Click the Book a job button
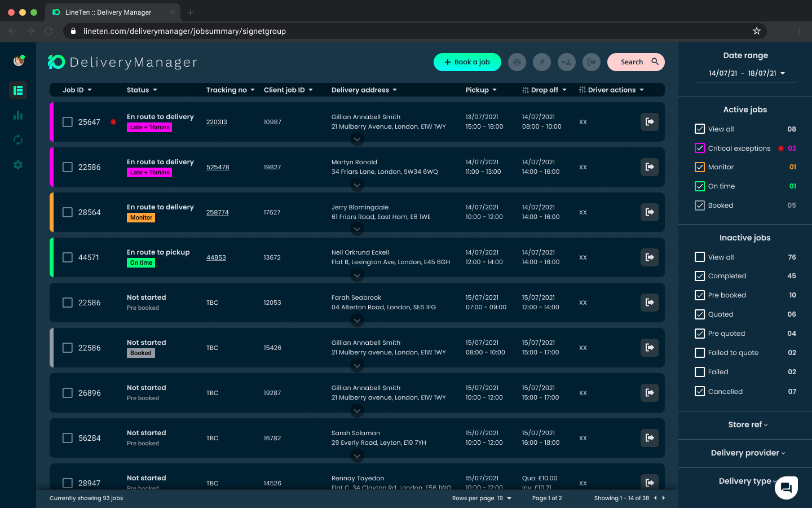The width and height of the screenshot is (812, 508). 467,62
